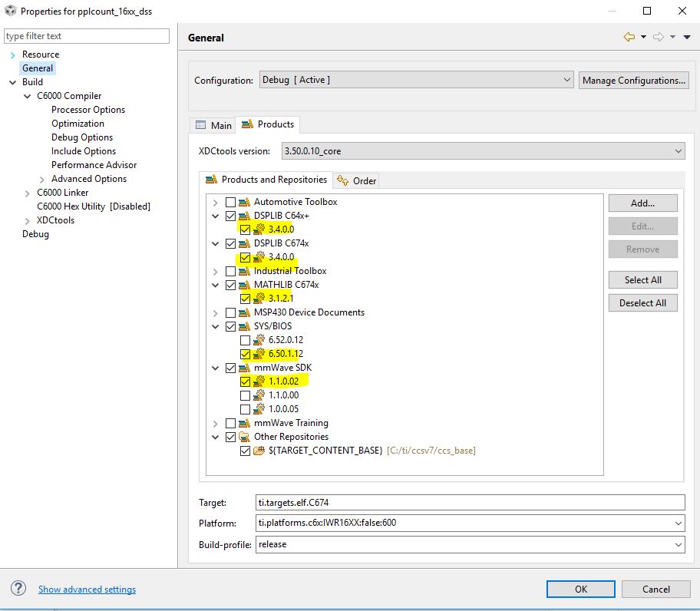Collapse the Build tree node
Viewport: 700px width, 611px height.
click(x=12, y=82)
